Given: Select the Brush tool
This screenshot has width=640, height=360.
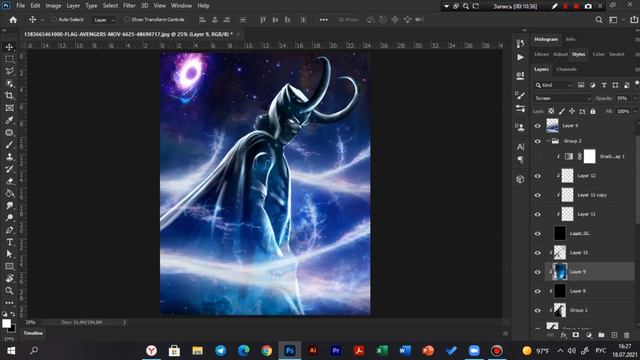Looking at the screenshot, I should click(9, 145).
